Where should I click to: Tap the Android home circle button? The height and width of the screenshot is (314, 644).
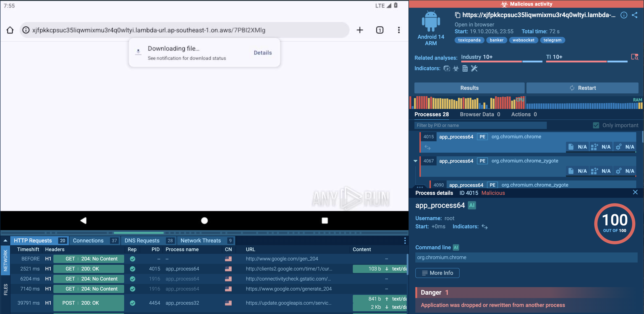(x=204, y=220)
